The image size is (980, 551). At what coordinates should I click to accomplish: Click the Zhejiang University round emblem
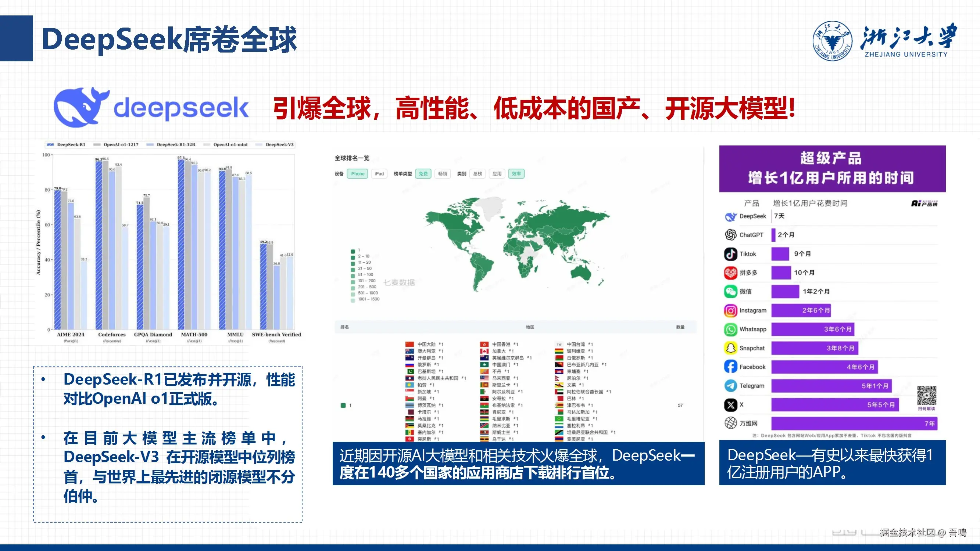(832, 41)
